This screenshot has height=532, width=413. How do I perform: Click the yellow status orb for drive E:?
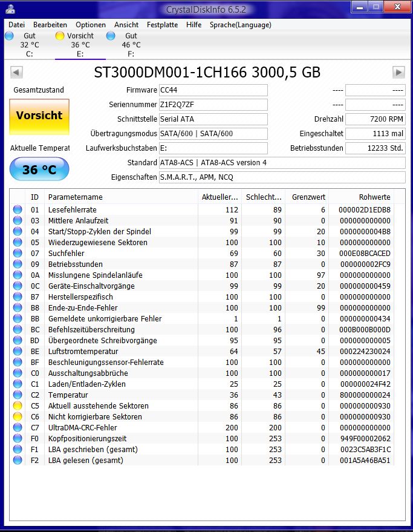pos(60,36)
